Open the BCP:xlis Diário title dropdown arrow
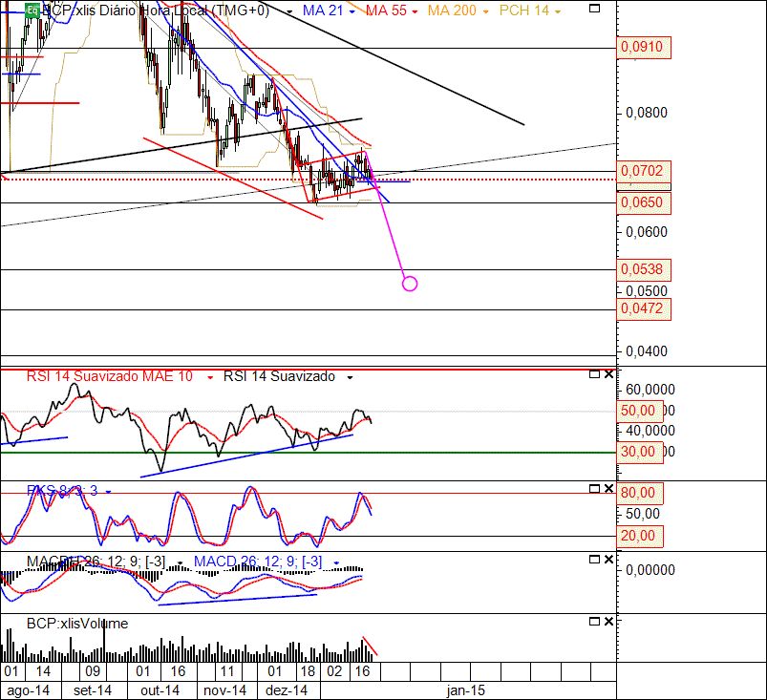767x700 pixels. click(290, 11)
